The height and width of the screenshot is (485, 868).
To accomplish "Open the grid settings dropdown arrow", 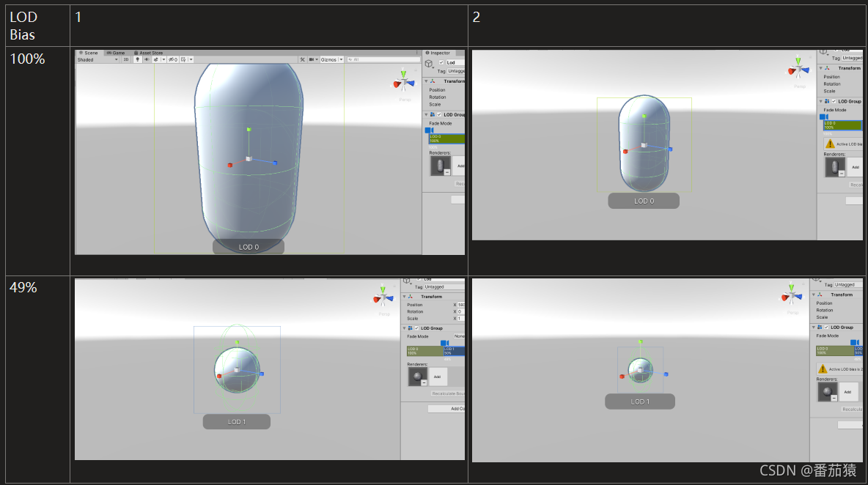I will pyautogui.click(x=191, y=60).
